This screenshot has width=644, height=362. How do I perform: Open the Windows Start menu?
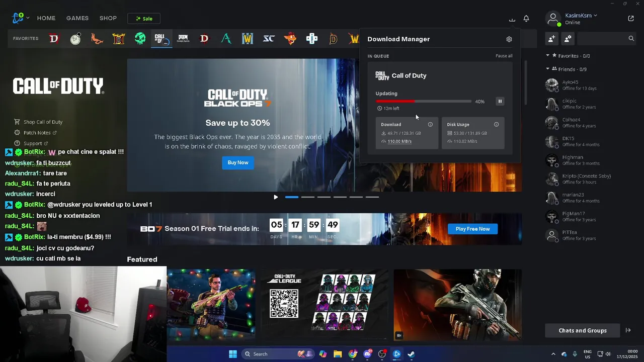tap(233, 354)
